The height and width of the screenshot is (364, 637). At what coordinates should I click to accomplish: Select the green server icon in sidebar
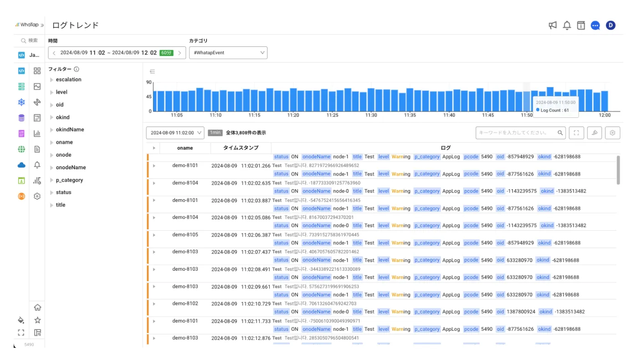tap(21, 86)
